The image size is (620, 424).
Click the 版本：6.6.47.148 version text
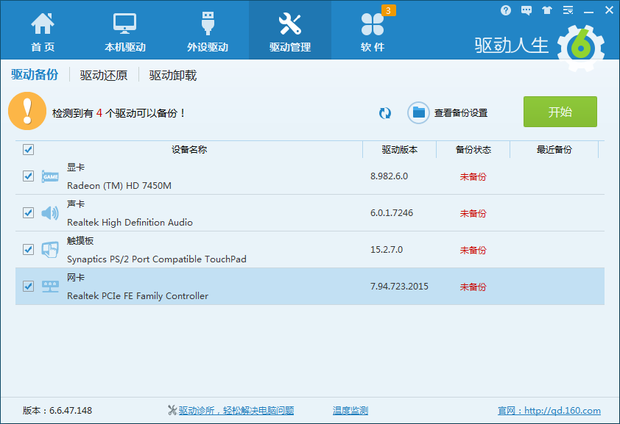[x=57, y=411]
